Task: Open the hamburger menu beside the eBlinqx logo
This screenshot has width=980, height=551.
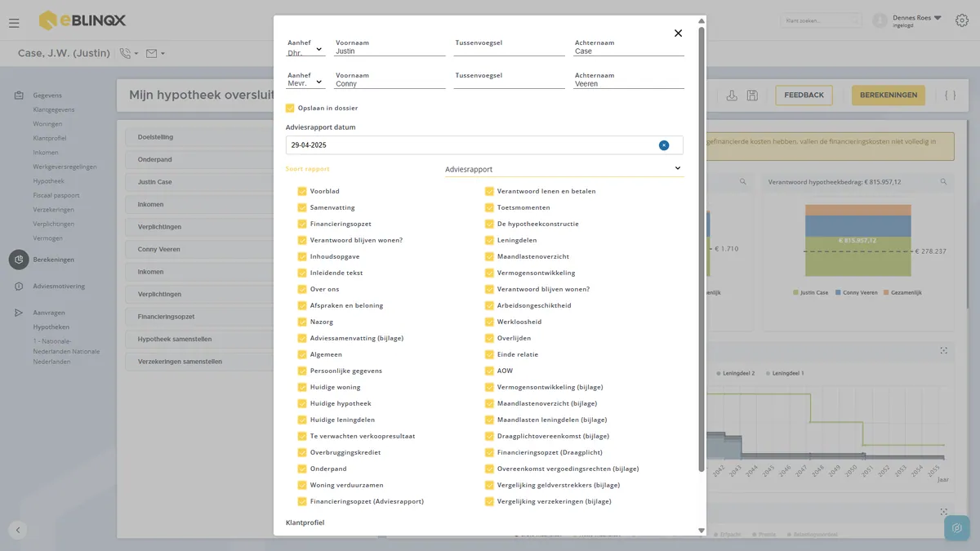Action: 14,23
